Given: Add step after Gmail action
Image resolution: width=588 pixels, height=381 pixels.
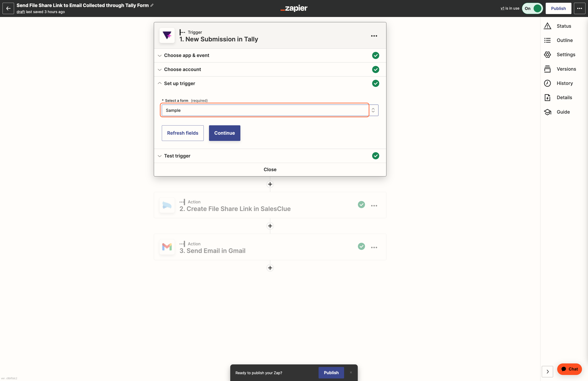Looking at the screenshot, I should [x=270, y=268].
